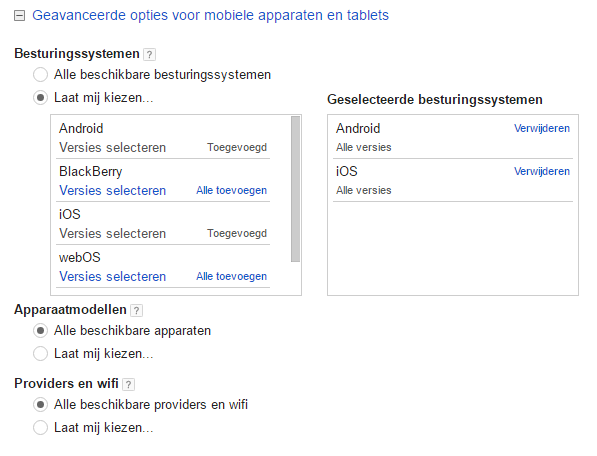Image resolution: width=597 pixels, height=456 pixels.
Task: Remove iOS via its 'Verwijderen' link
Action: coord(542,171)
